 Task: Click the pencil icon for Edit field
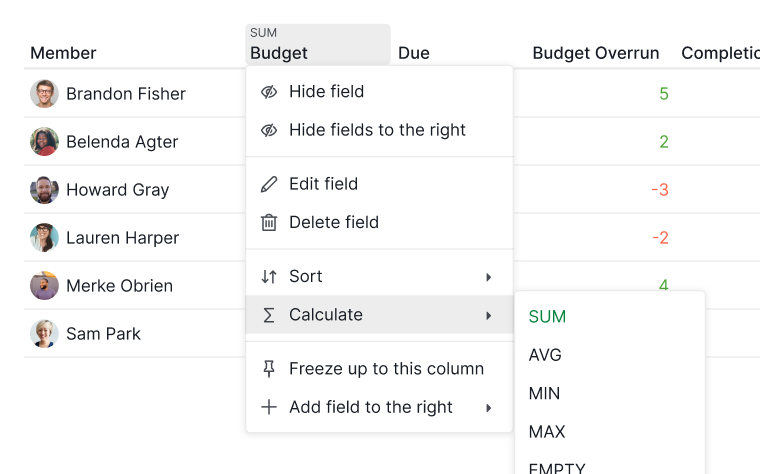click(269, 184)
